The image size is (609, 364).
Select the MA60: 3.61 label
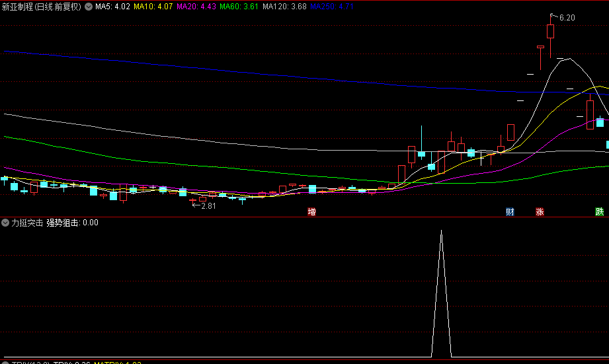pyautogui.click(x=239, y=7)
